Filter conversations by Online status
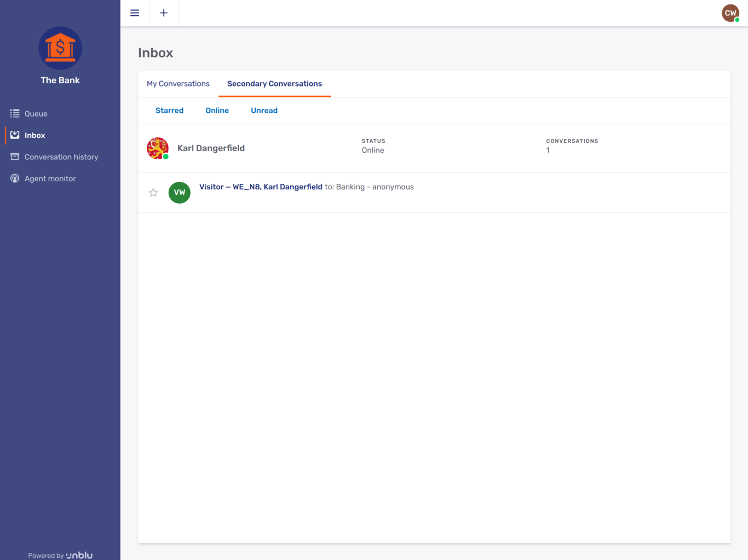The width and height of the screenshot is (748, 560). [x=217, y=110]
